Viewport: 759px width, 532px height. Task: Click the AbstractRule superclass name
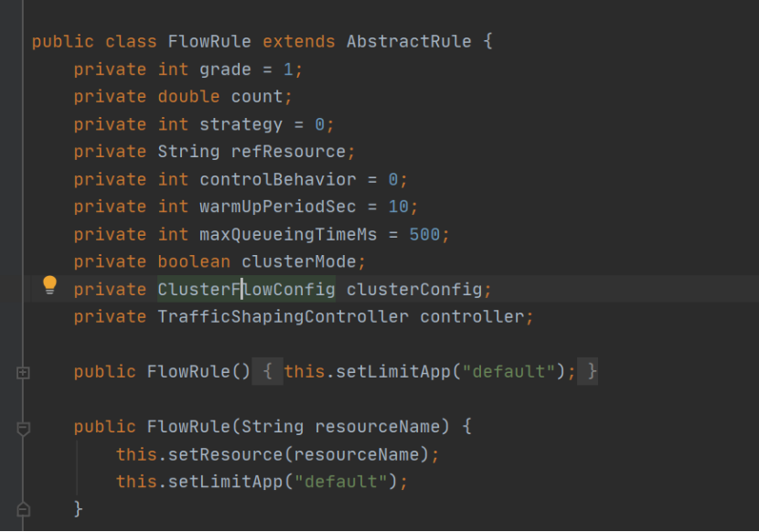(408, 42)
